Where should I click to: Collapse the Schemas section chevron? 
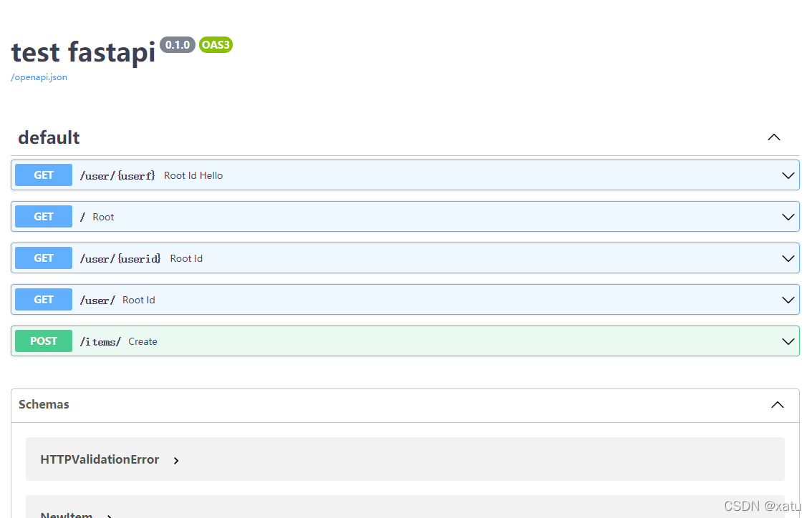[778, 405]
